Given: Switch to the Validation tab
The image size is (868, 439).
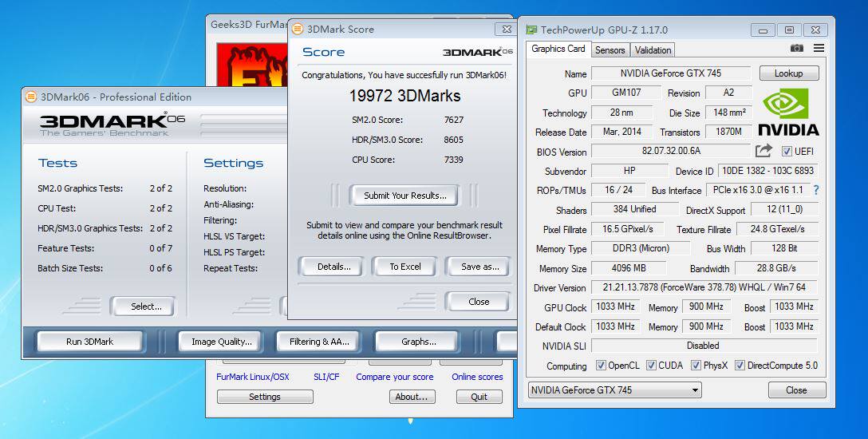Looking at the screenshot, I should point(653,49).
